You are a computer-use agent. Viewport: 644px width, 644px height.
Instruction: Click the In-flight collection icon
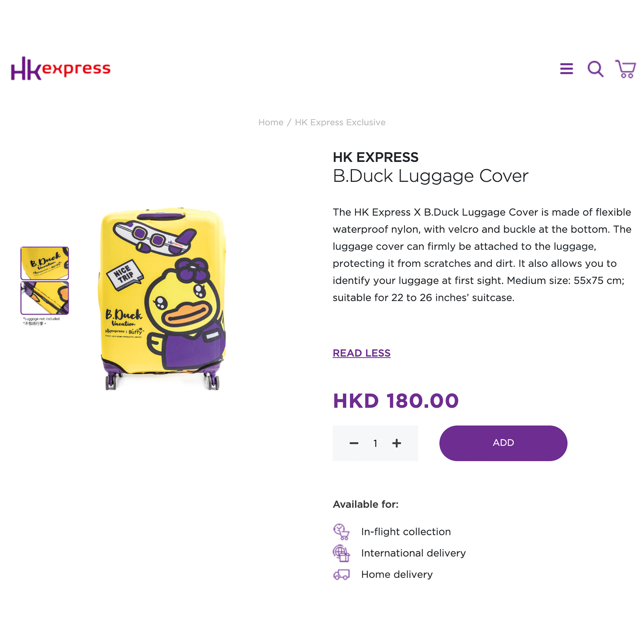pos(341,532)
